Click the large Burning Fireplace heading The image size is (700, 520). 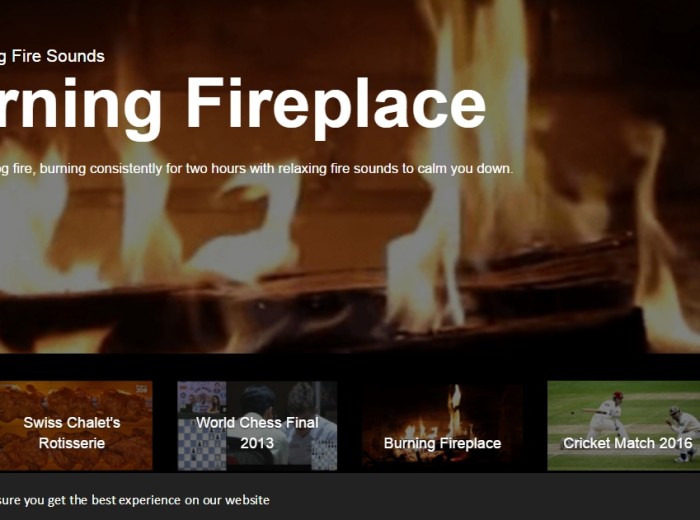[242, 105]
